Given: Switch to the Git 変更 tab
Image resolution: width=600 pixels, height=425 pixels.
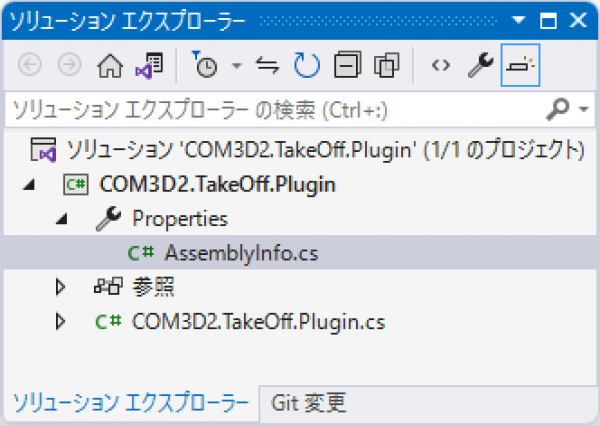Looking at the screenshot, I should [308, 403].
